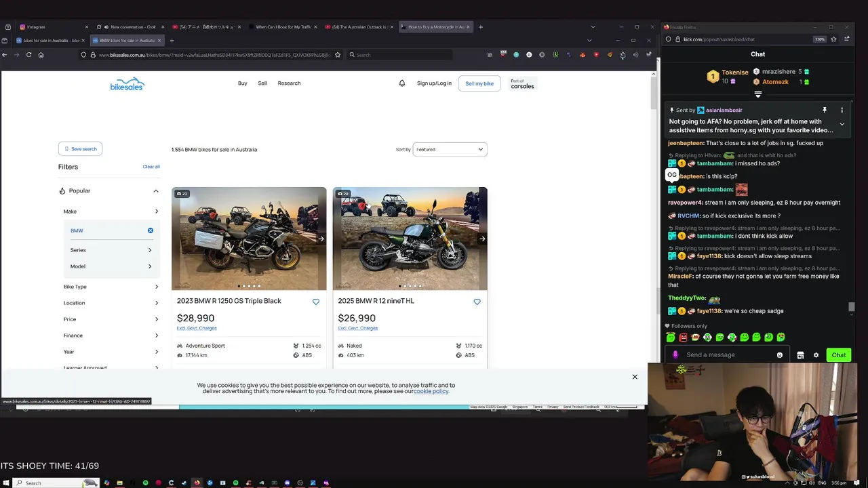Unpin the pinned chat message
The height and width of the screenshot is (488, 868).
click(825, 110)
